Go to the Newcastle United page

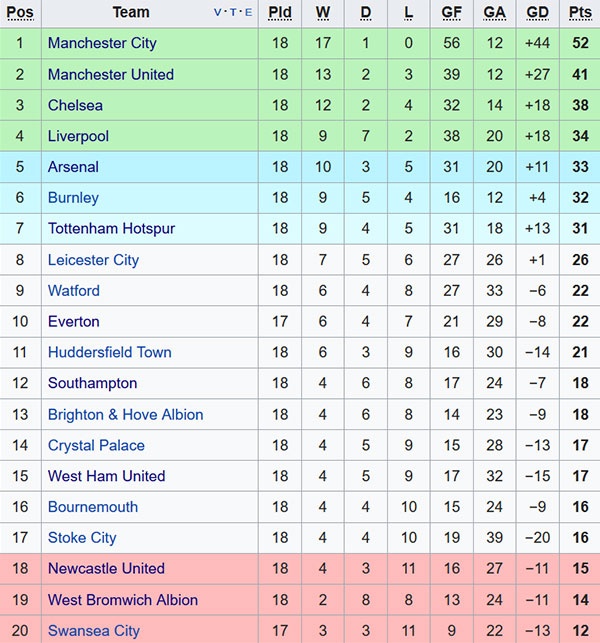click(106, 568)
